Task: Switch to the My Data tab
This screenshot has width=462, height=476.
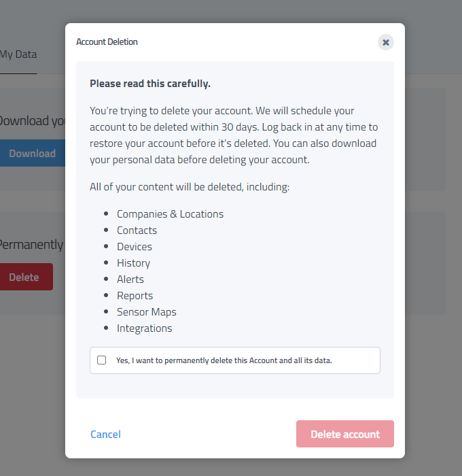Action: point(18,54)
